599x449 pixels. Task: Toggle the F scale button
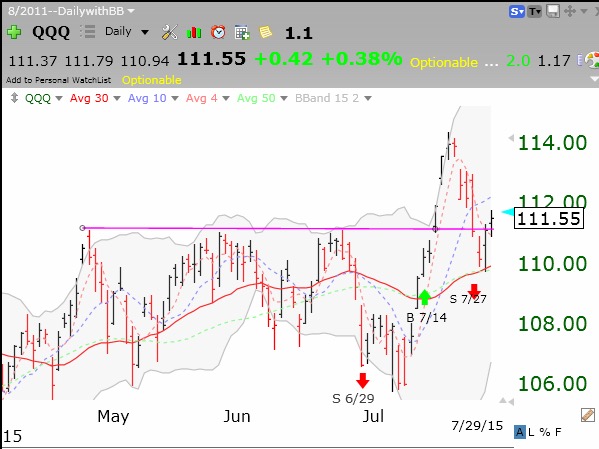click(558, 432)
